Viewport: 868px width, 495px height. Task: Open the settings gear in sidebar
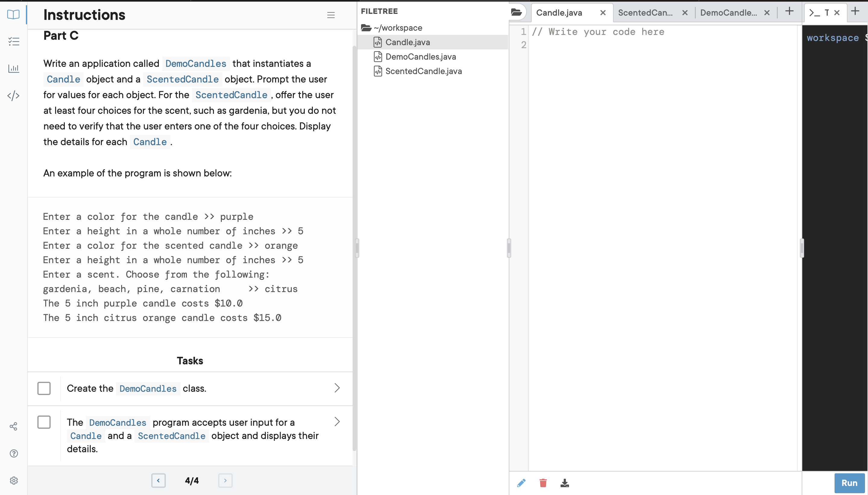coord(13,480)
